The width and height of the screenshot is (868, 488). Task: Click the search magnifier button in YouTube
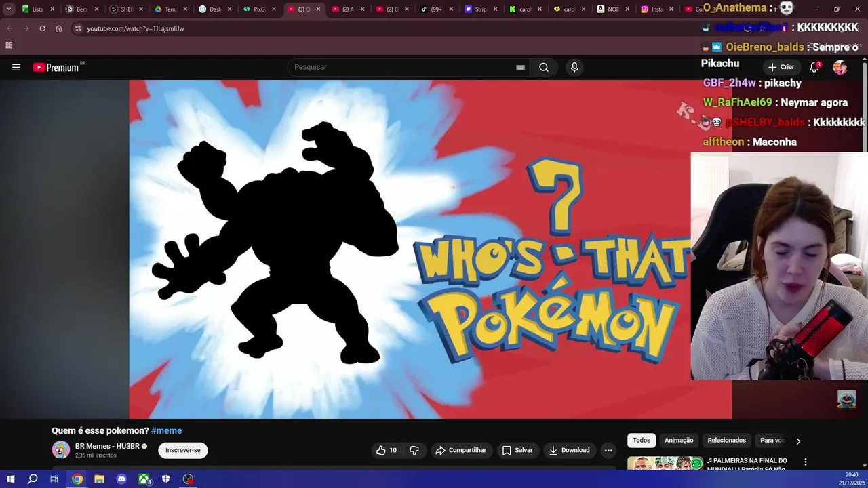(x=544, y=67)
